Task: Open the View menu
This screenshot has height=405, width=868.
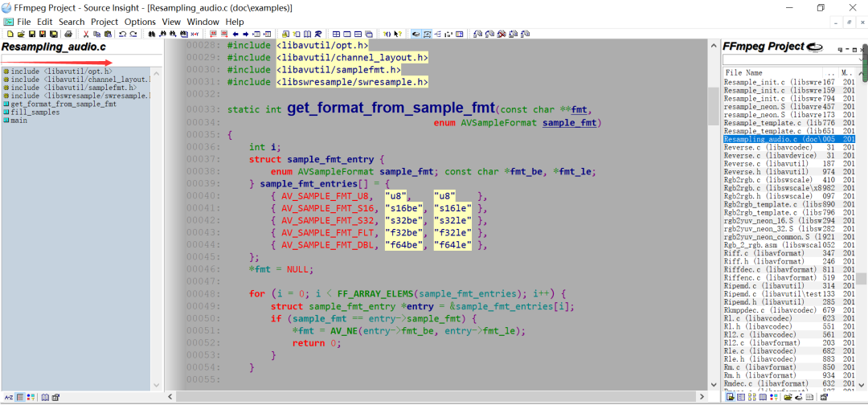Action: click(172, 22)
